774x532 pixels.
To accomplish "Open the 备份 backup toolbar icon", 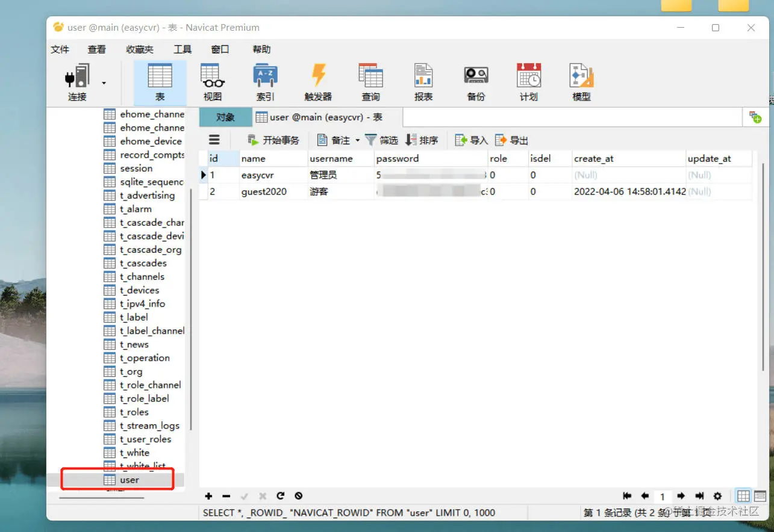I will point(476,82).
